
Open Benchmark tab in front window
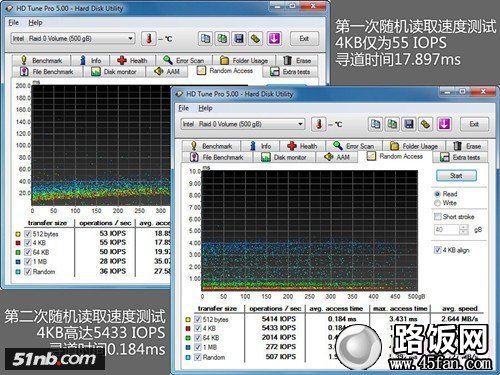tap(211, 146)
